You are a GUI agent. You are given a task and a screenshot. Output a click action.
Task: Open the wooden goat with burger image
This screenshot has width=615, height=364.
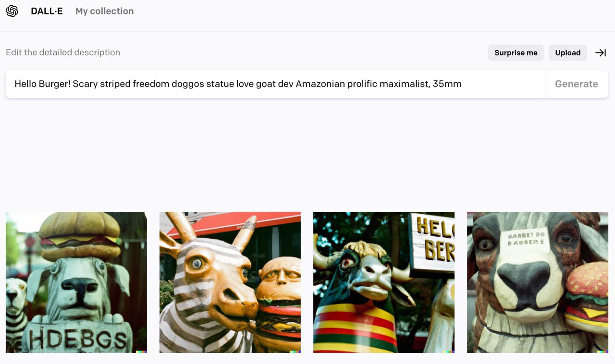[538, 282]
